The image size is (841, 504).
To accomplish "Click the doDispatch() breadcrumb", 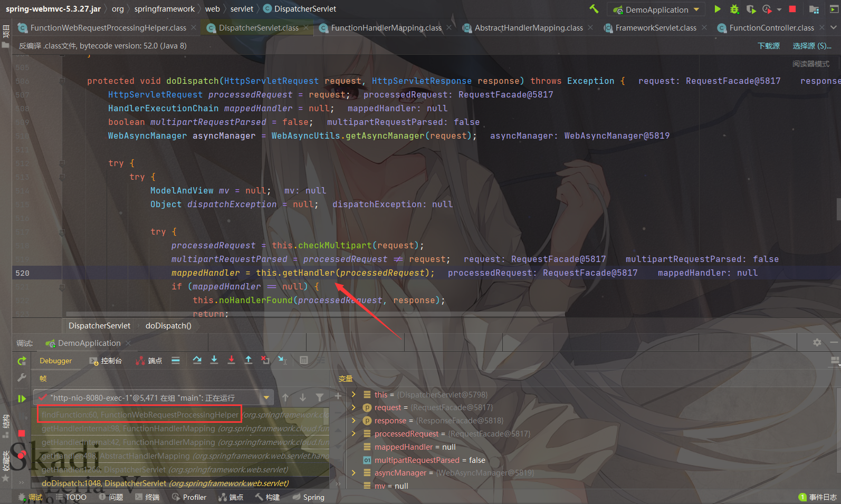I will [168, 326].
